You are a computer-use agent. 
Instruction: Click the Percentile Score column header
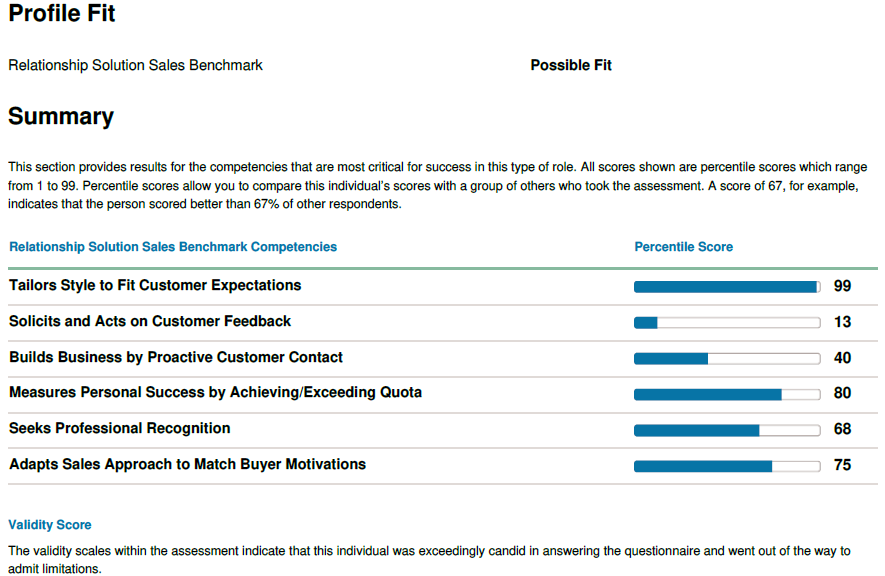pos(684,247)
